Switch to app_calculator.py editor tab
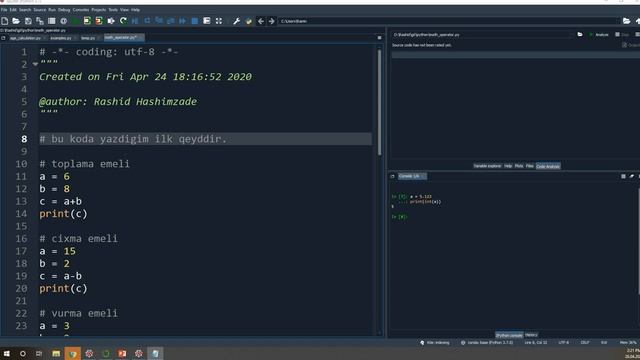 pyautogui.click(x=25, y=38)
